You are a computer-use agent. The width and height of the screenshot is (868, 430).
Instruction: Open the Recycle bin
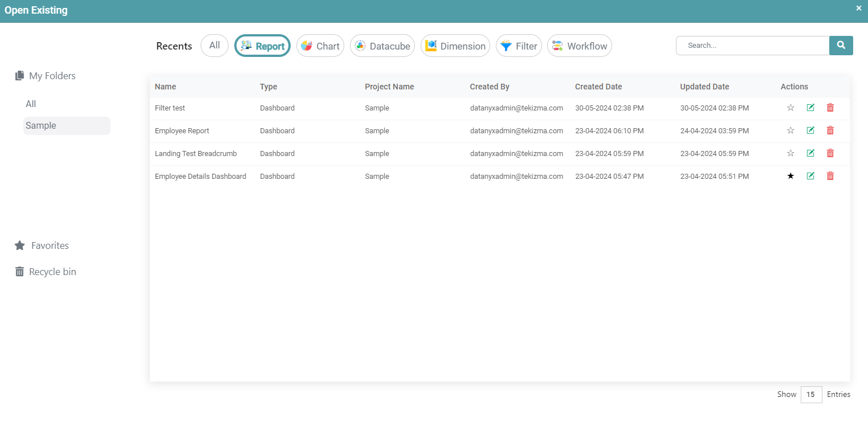(x=52, y=272)
